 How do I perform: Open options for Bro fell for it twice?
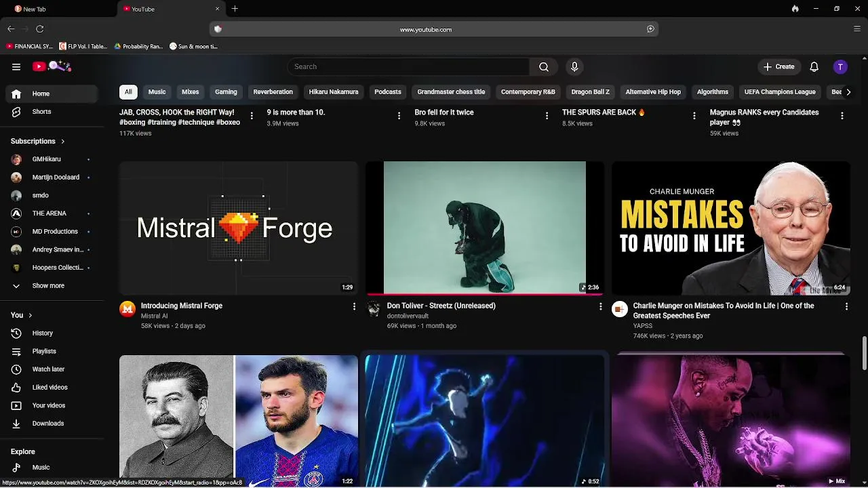[x=547, y=116]
